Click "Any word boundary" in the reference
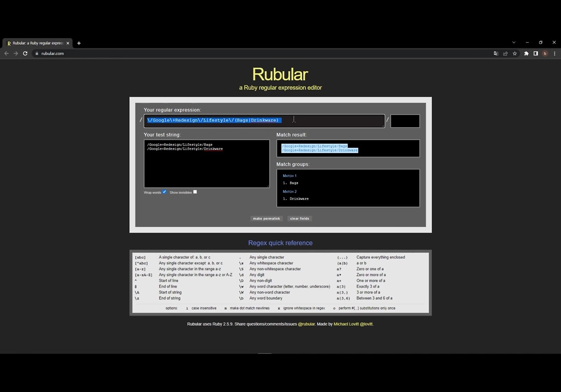The image size is (561, 392). coord(266,298)
